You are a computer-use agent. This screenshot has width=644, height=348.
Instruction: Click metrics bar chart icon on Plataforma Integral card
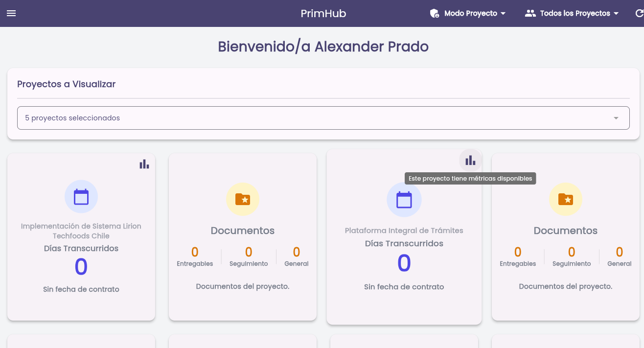click(470, 160)
